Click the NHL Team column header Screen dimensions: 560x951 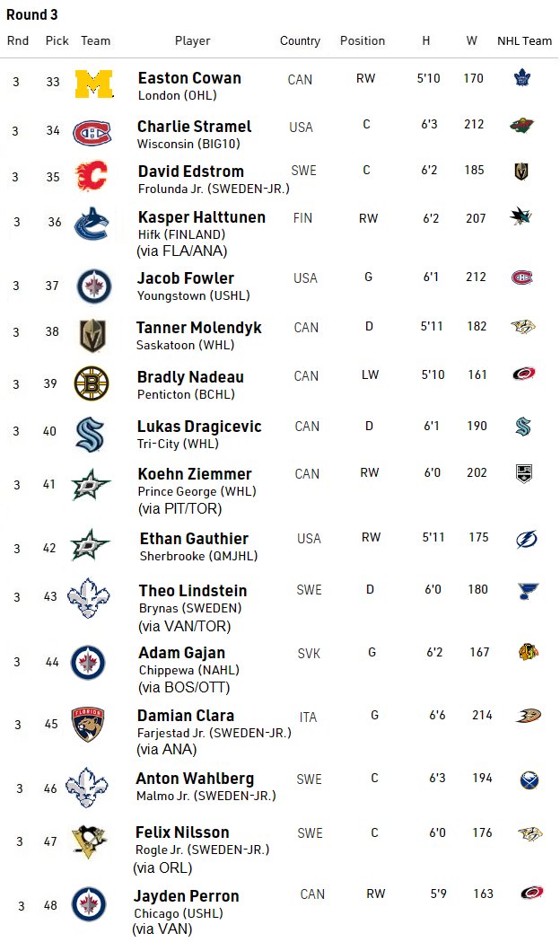click(x=525, y=40)
